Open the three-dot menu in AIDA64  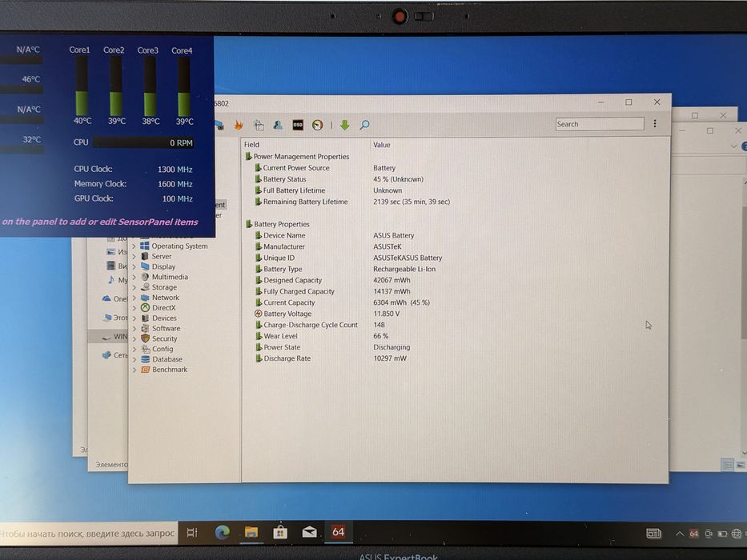[655, 124]
